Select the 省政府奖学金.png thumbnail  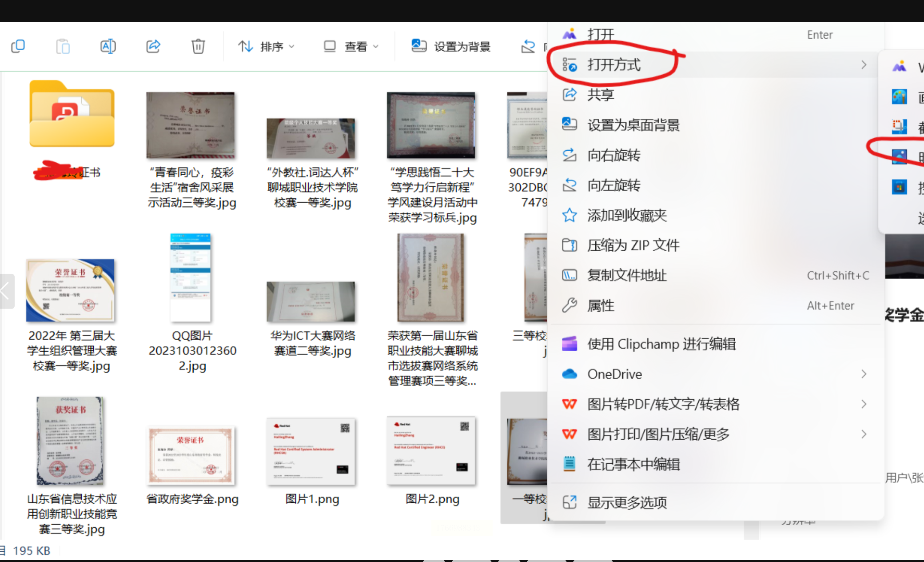191,455
